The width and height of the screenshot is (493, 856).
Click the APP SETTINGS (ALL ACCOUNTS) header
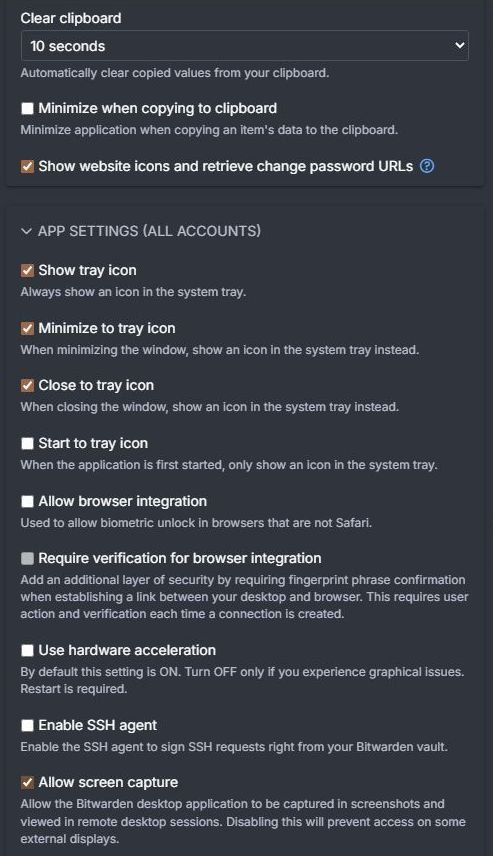pos(149,231)
